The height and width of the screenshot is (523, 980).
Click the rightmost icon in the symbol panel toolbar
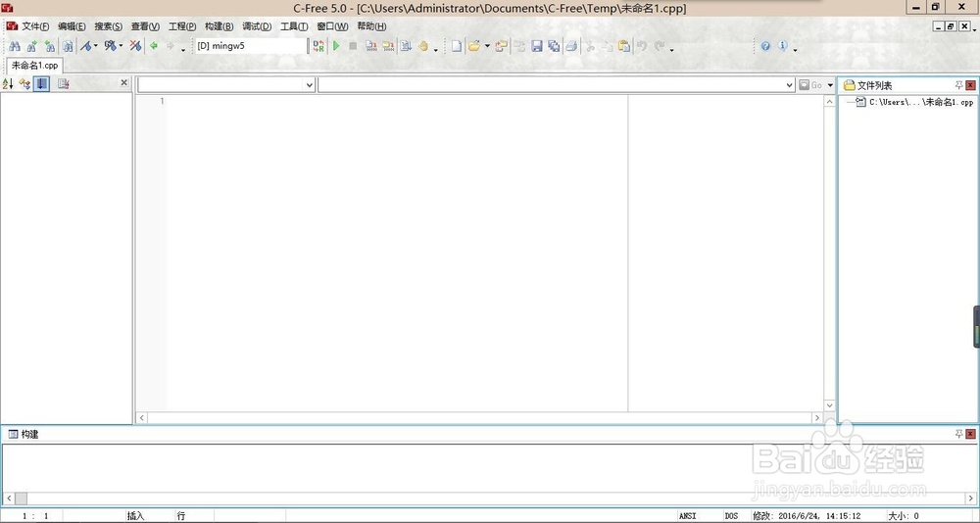pyautogui.click(x=63, y=83)
